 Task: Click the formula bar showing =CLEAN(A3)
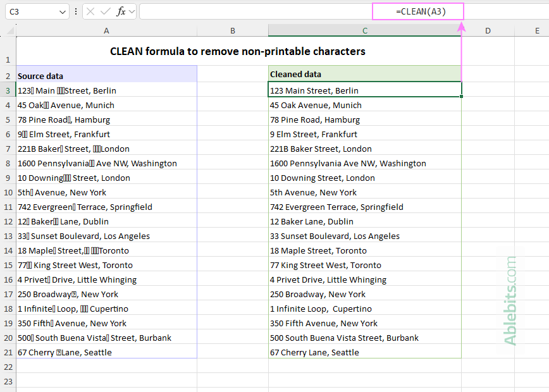point(417,11)
